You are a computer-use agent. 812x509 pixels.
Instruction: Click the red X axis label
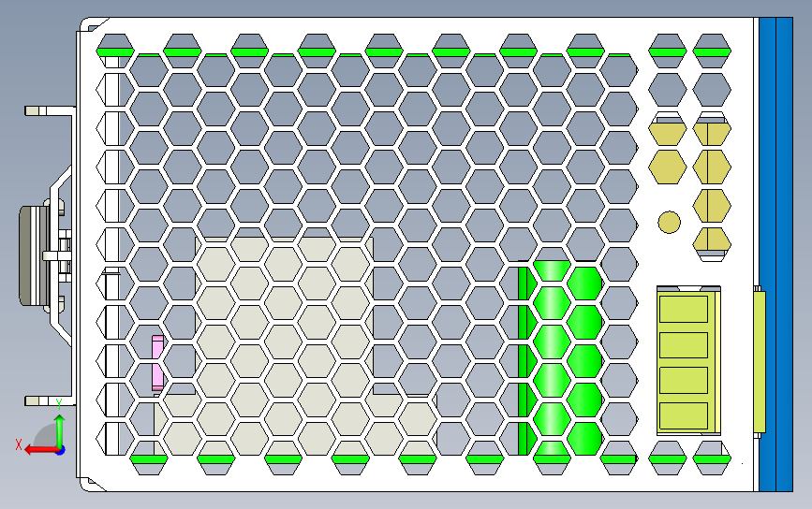(19, 444)
